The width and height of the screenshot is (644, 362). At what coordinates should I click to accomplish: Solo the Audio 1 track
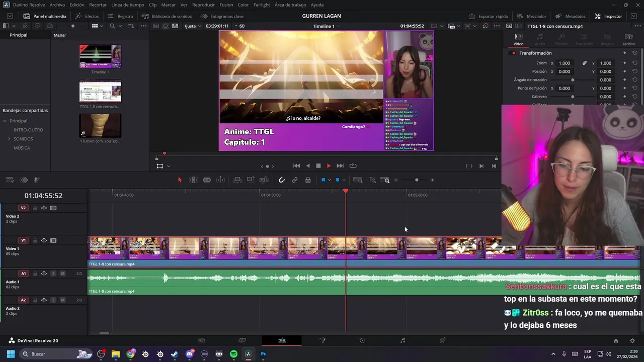point(53,274)
